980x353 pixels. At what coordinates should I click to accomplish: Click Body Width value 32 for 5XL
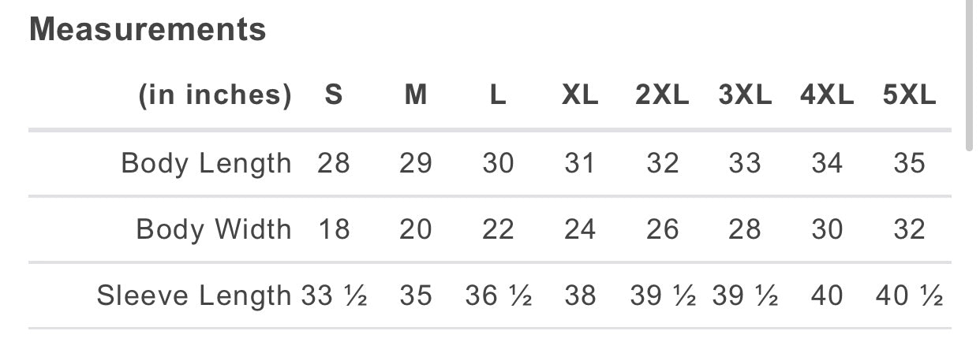click(x=909, y=229)
